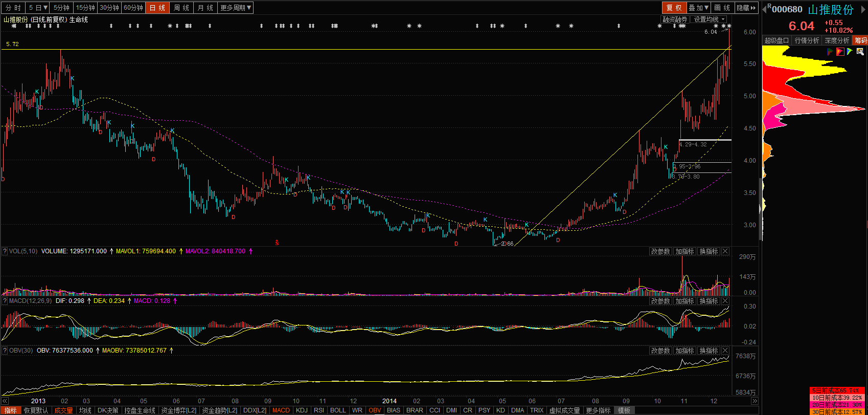The image size is (868, 415).
Task: Select 资金博弈[L2] indicator
Action: click(x=179, y=410)
